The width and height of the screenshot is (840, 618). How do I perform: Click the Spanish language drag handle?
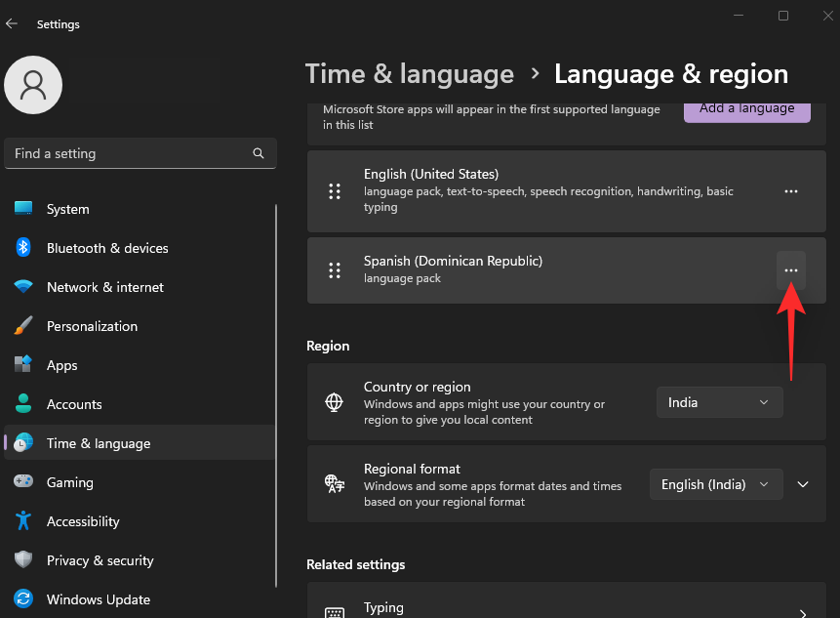335,270
